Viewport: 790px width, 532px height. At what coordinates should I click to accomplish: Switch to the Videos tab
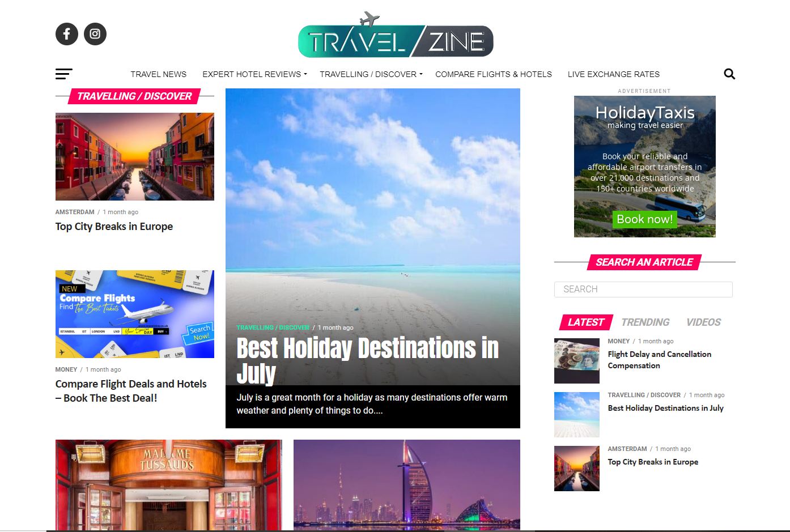point(703,322)
